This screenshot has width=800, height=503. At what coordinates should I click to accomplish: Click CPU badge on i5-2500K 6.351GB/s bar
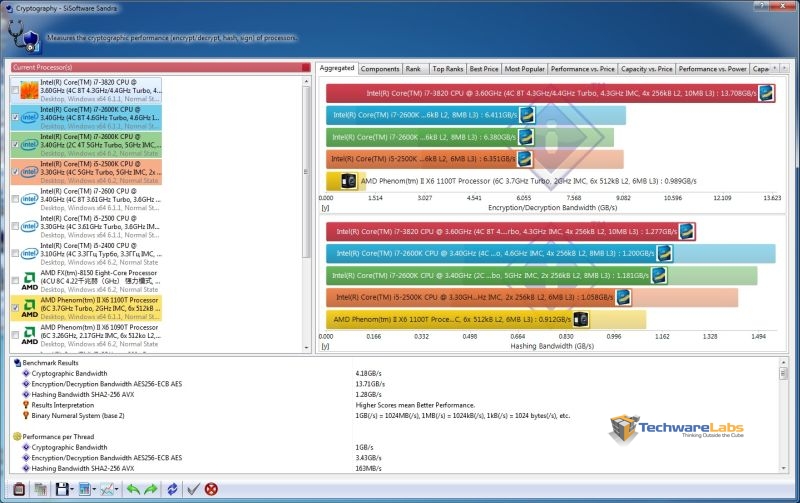click(x=525, y=159)
